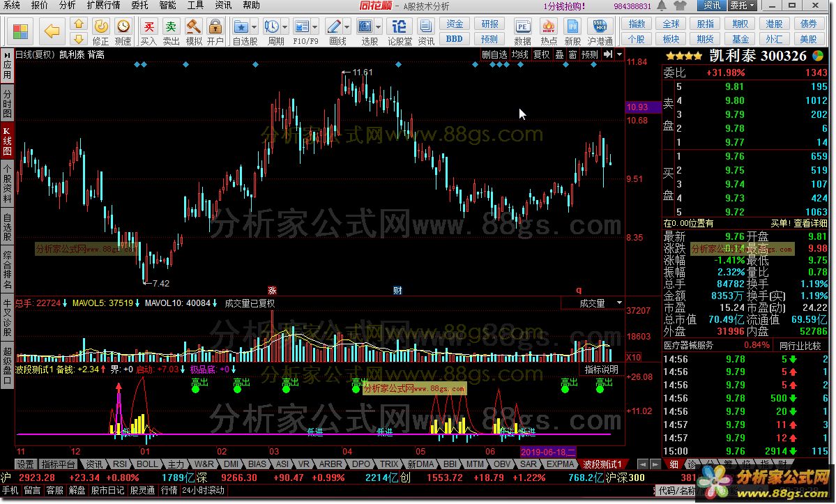Open the 热点 HOT flame icon
Viewport: 836px width, 504px height.
point(548,26)
